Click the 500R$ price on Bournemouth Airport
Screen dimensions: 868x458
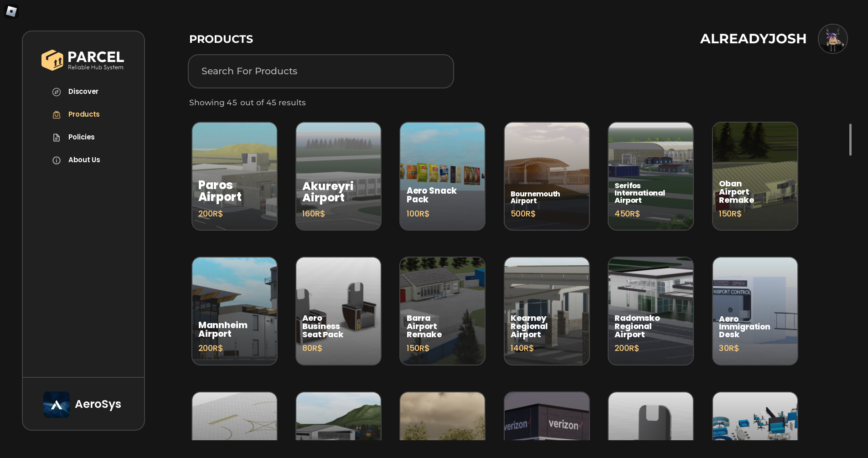click(x=523, y=214)
